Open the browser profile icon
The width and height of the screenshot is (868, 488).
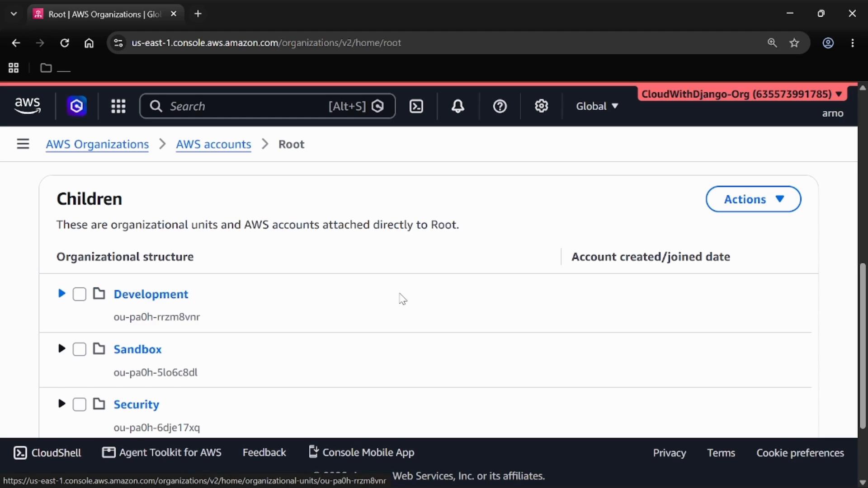(x=828, y=43)
